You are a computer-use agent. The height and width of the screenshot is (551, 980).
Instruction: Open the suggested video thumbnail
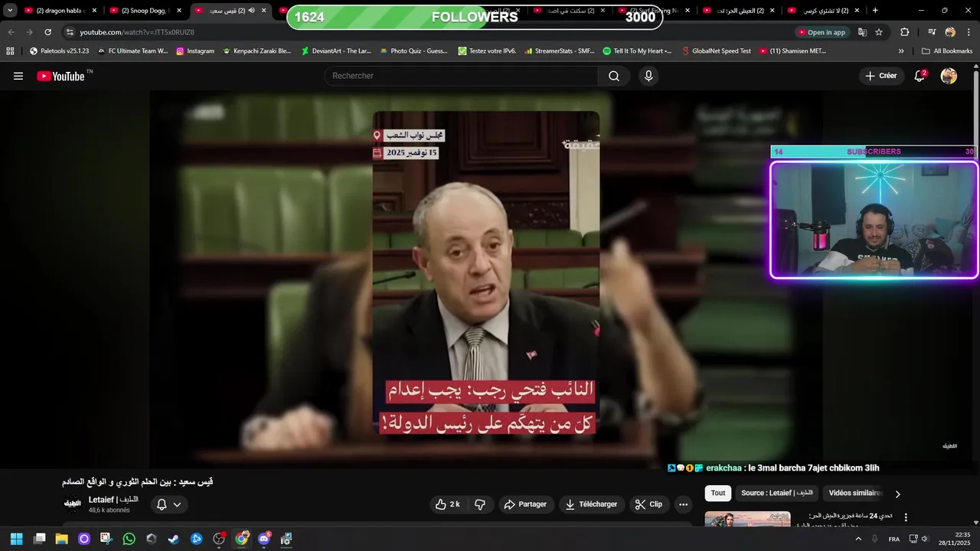[747, 520]
